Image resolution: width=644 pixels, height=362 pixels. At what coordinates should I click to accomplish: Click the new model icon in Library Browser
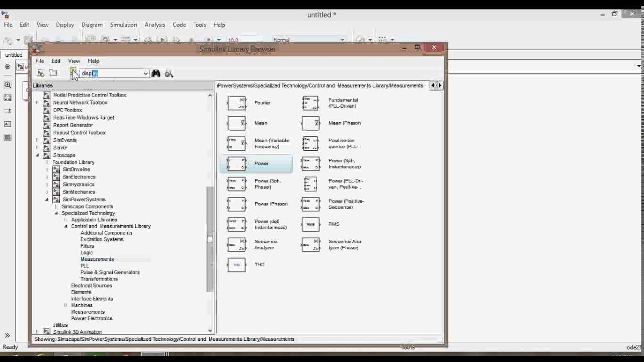click(x=41, y=73)
